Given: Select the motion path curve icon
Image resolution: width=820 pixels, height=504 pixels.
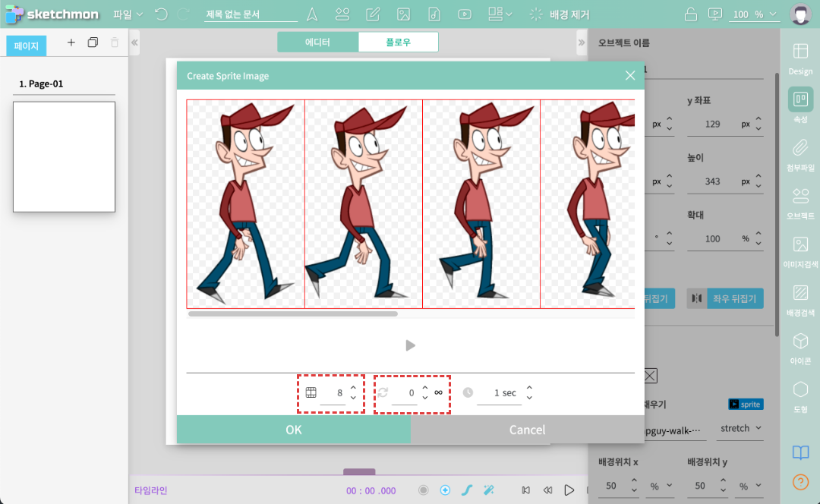Looking at the screenshot, I should [x=467, y=490].
